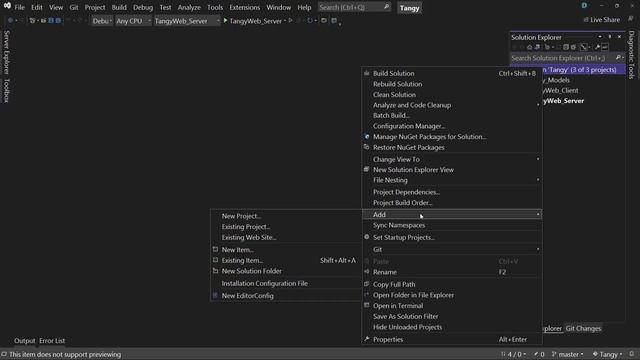Expand the Analyze and Code Cleanup submenu
This screenshot has width=640, height=360.
tap(452, 105)
